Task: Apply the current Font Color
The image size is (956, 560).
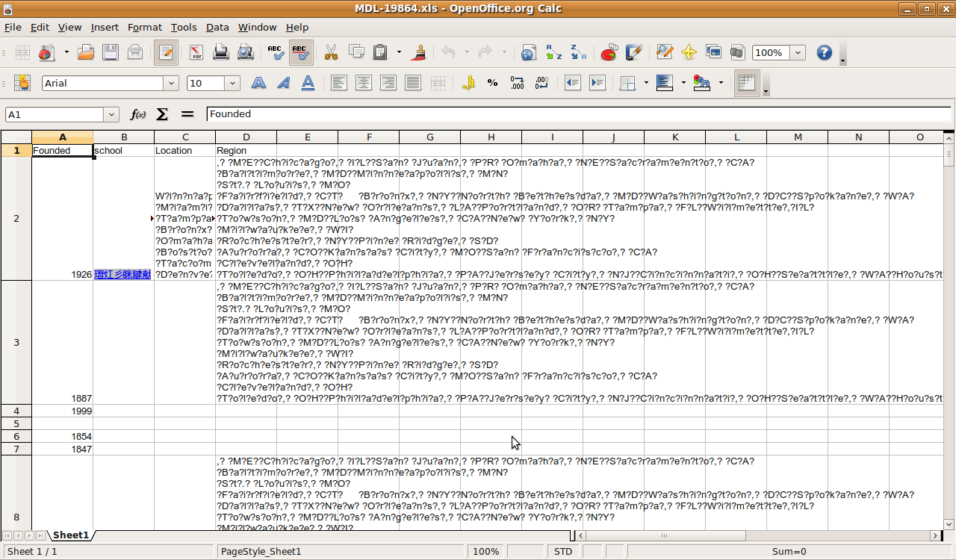Action: pos(702,83)
